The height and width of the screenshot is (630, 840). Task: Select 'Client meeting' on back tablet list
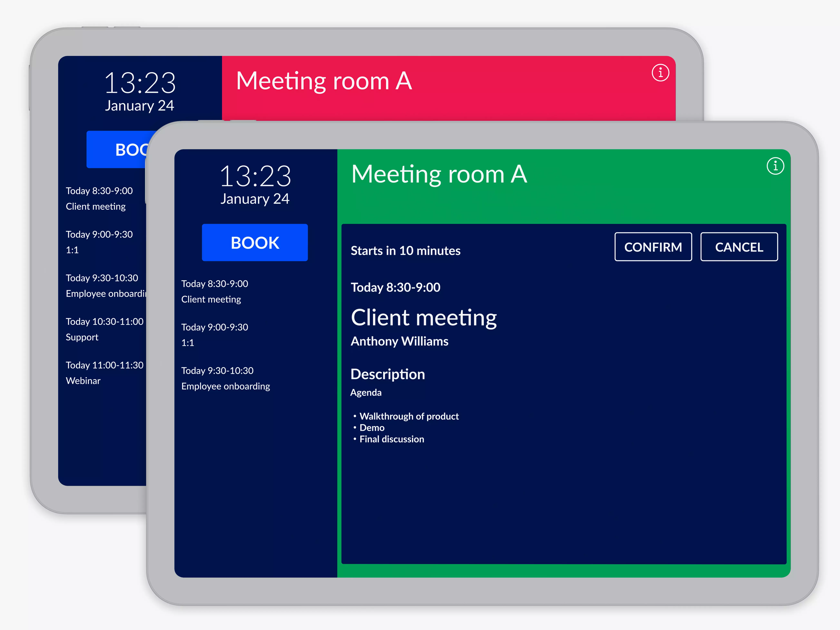pos(96,206)
